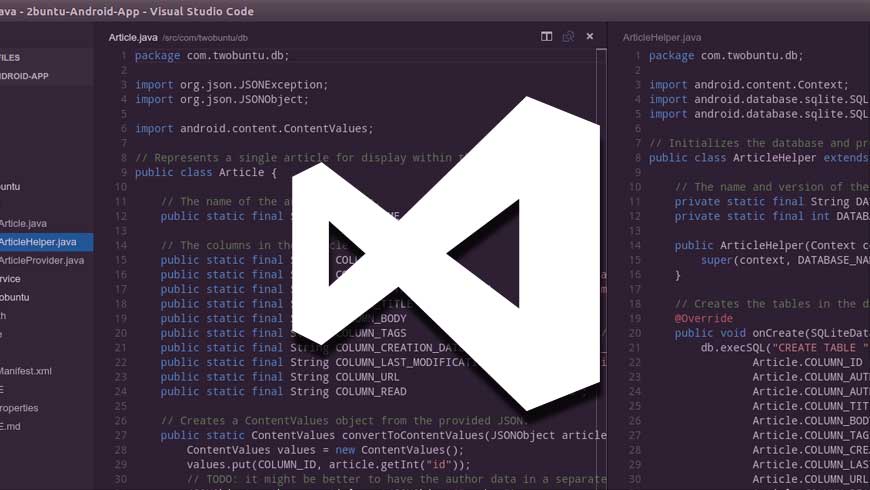870x490 pixels.
Task: Expand the folder ending in 'rvice' in sidebar
Action: pyautogui.click(x=10, y=279)
